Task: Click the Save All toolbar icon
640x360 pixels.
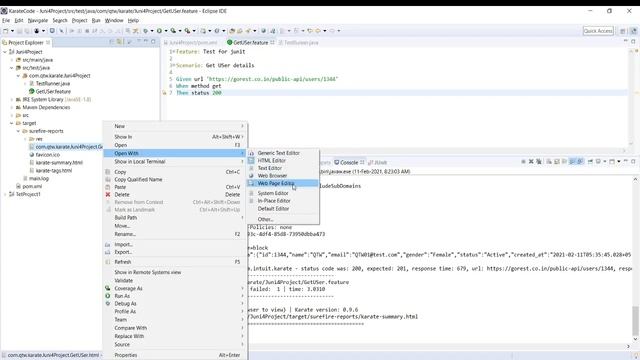Action: 27,31
